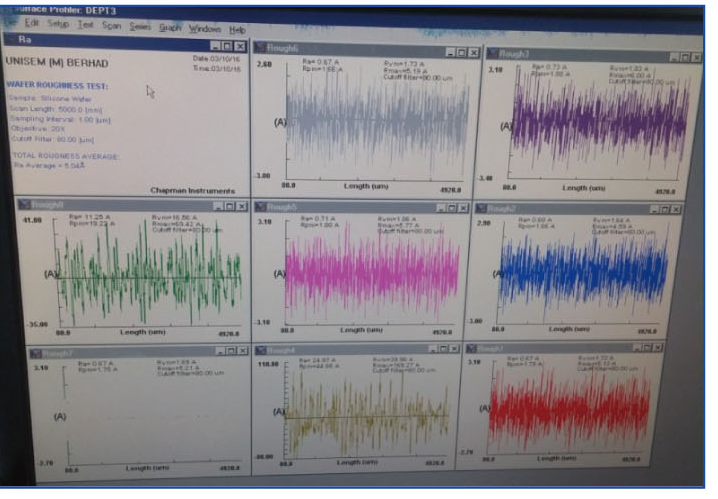The height and width of the screenshot is (499, 718).
Task: Close the Ra report window
Action: click(x=239, y=47)
